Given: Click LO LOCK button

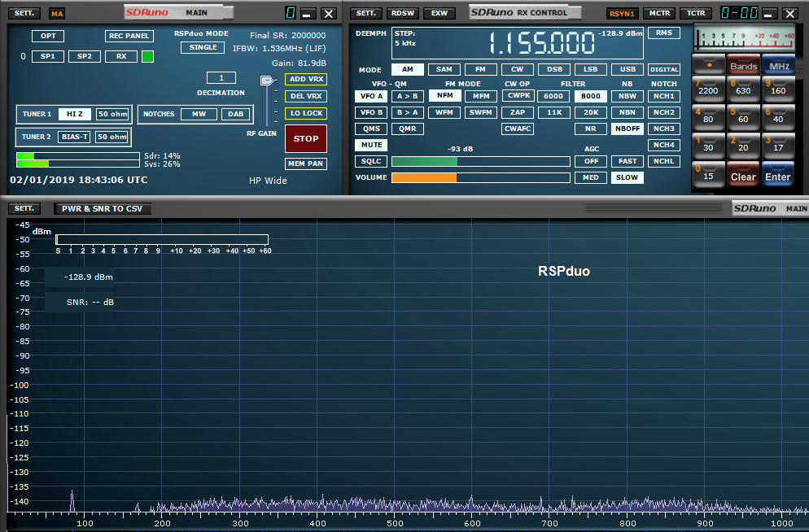Looking at the screenshot, I should 306,113.
